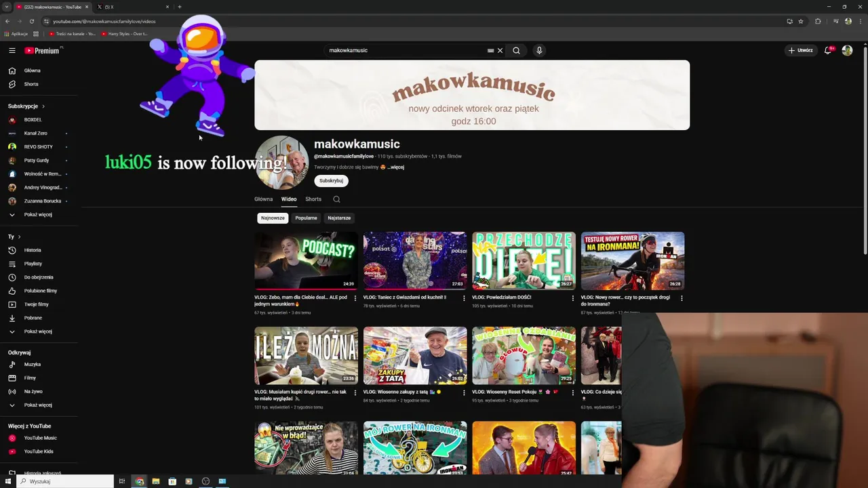Screen dimensions: 868x488
Task: Open the Subskrypcje section chevron
Action: coord(43,106)
